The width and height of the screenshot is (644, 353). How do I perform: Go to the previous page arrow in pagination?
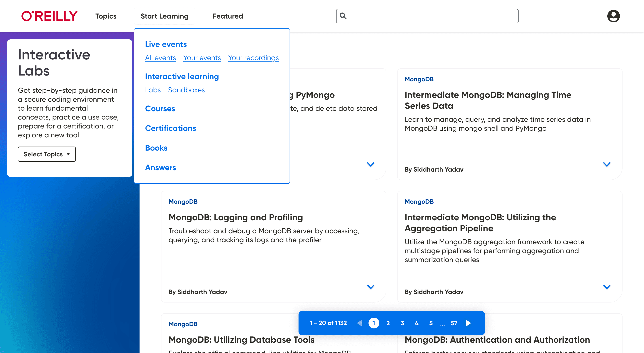click(360, 323)
